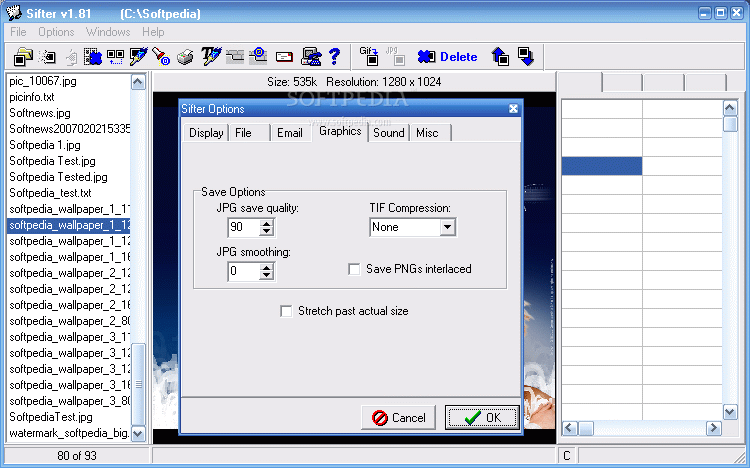Select Softpedia Test.jpg in file list
750x468 pixels.
[53, 161]
